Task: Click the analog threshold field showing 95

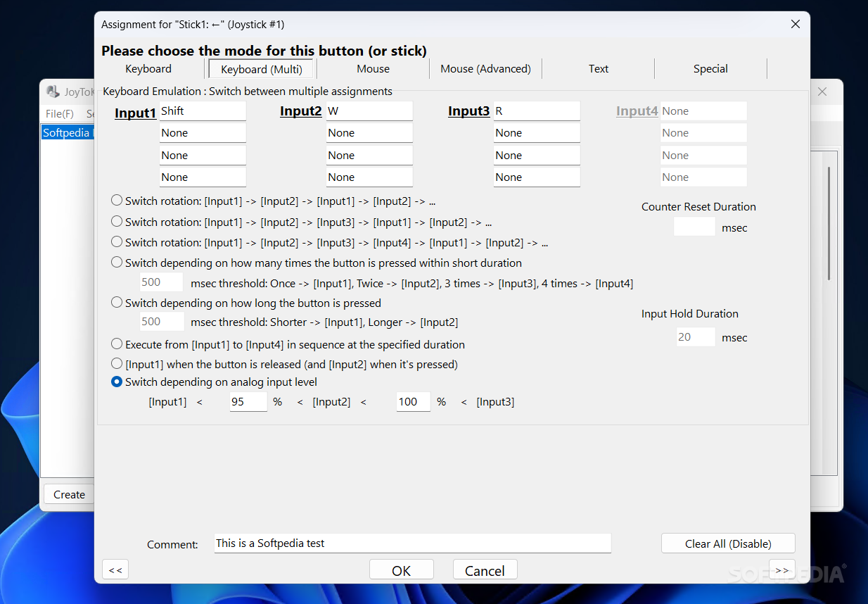Action: coord(248,402)
